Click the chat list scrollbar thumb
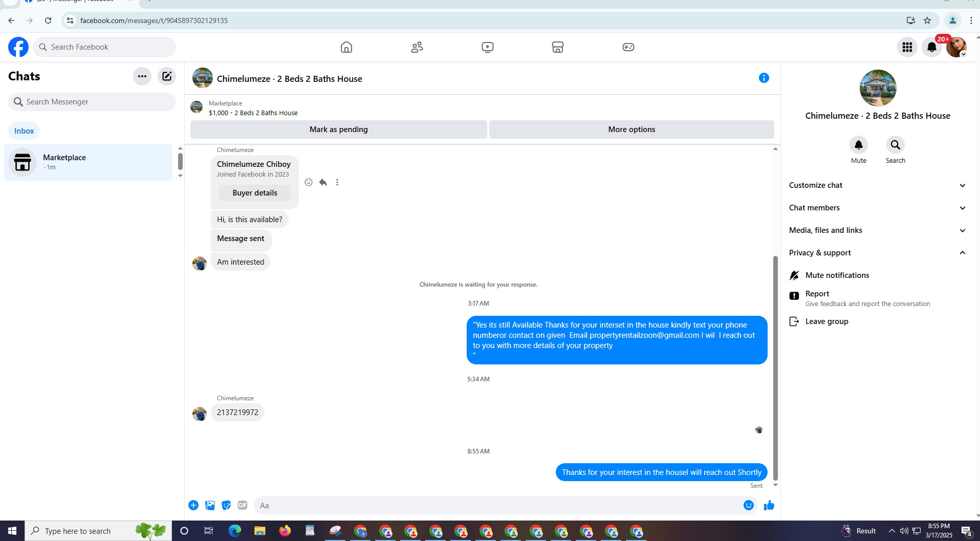The height and width of the screenshot is (541, 980). [x=180, y=161]
